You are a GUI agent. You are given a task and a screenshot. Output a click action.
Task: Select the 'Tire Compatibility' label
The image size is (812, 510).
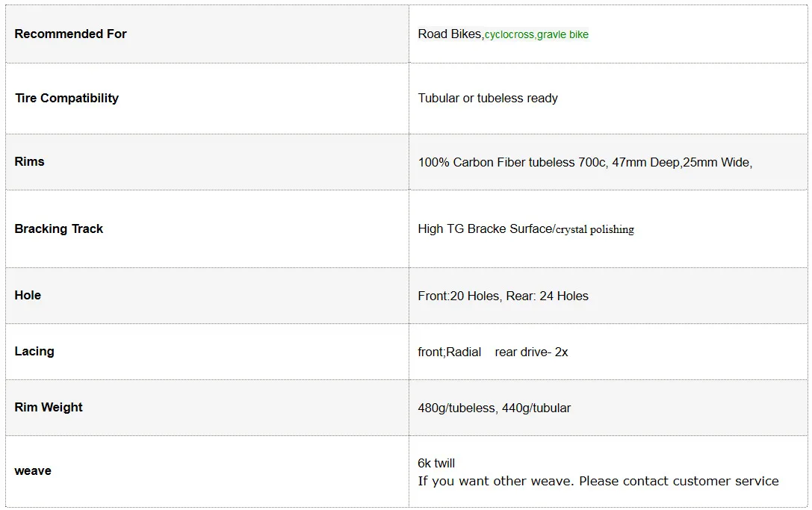pos(66,98)
